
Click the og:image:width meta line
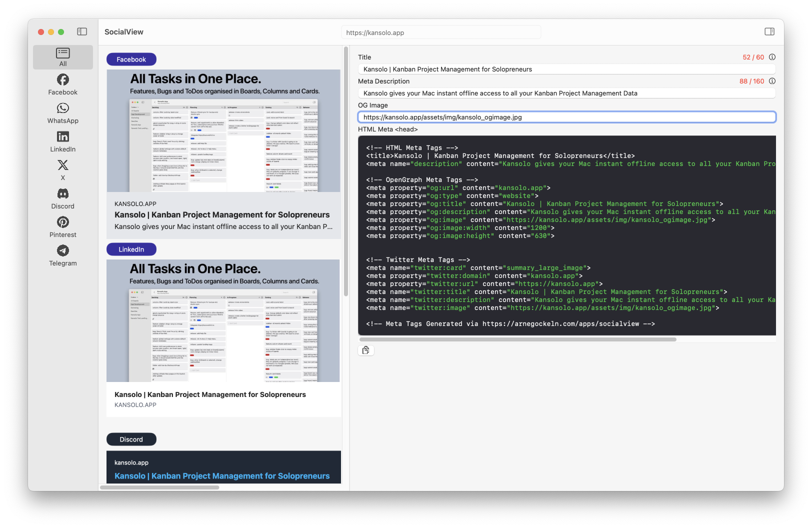460,227
